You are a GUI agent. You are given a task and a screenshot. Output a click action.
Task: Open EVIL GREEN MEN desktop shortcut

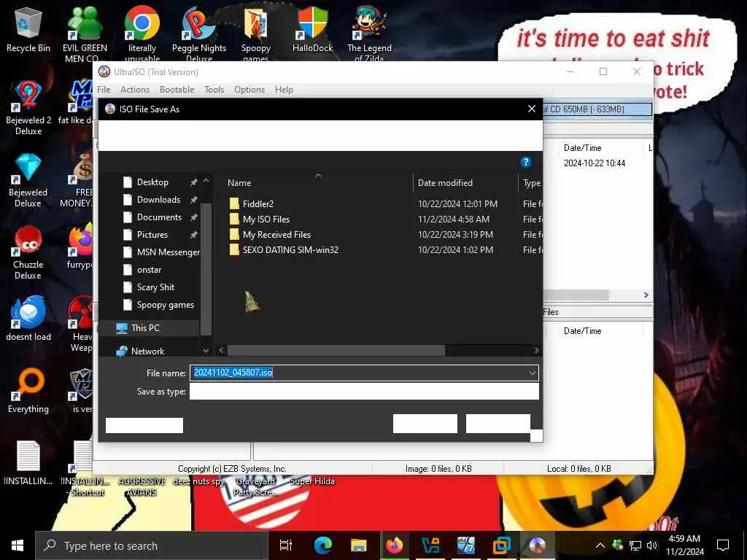pos(85,34)
